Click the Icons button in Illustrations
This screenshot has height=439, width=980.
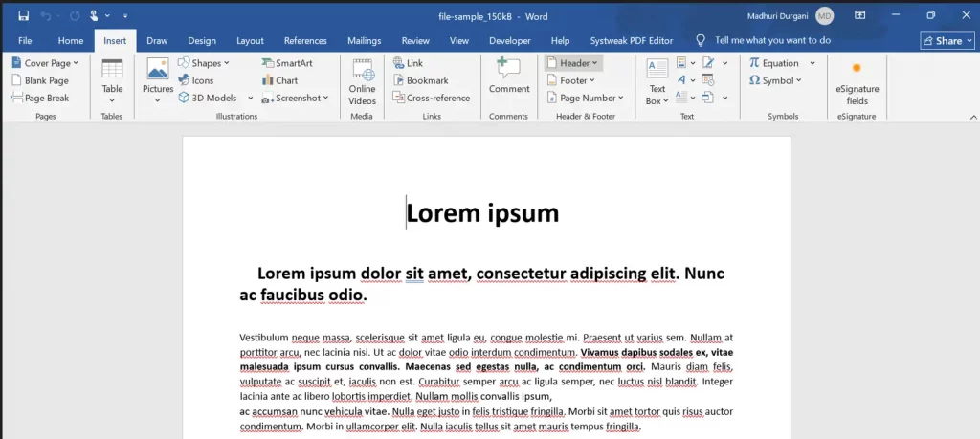point(195,80)
